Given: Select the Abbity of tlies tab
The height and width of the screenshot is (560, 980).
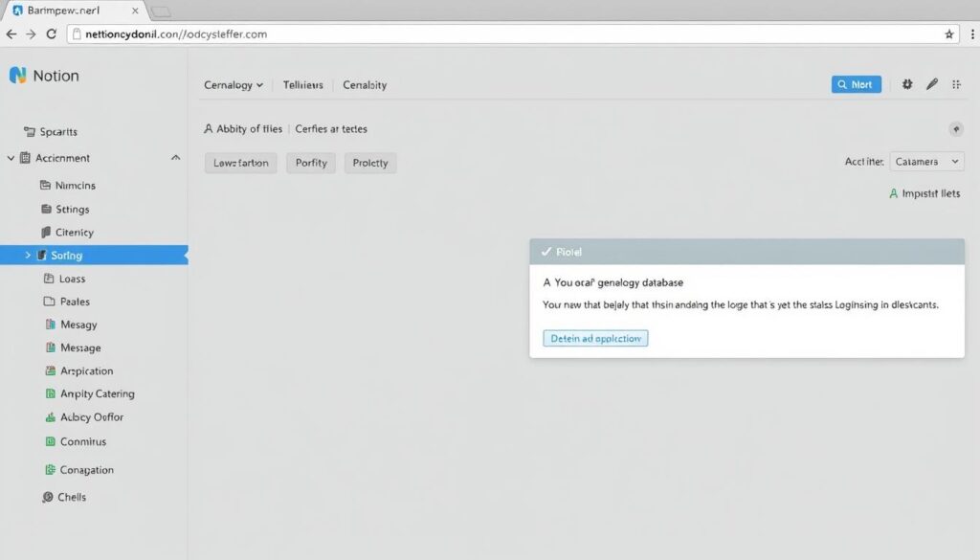Looking at the screenshot, I should coord(243,128).
